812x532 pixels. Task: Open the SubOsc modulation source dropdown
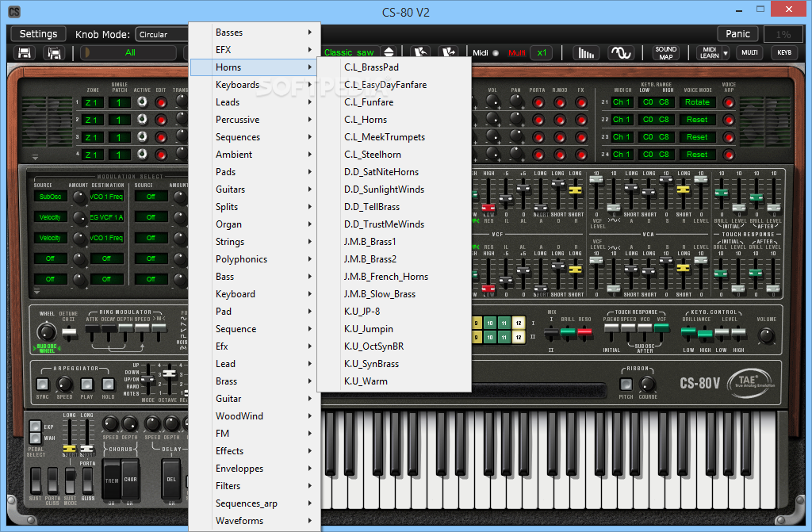click(x=50, y=197)
